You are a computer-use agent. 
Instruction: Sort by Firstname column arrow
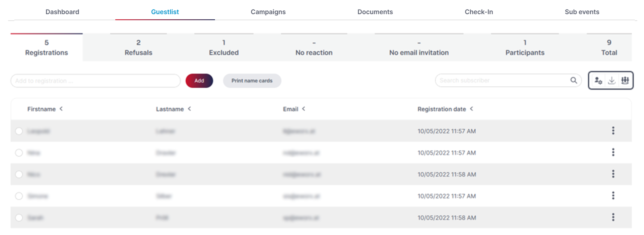tap(61, 109)
